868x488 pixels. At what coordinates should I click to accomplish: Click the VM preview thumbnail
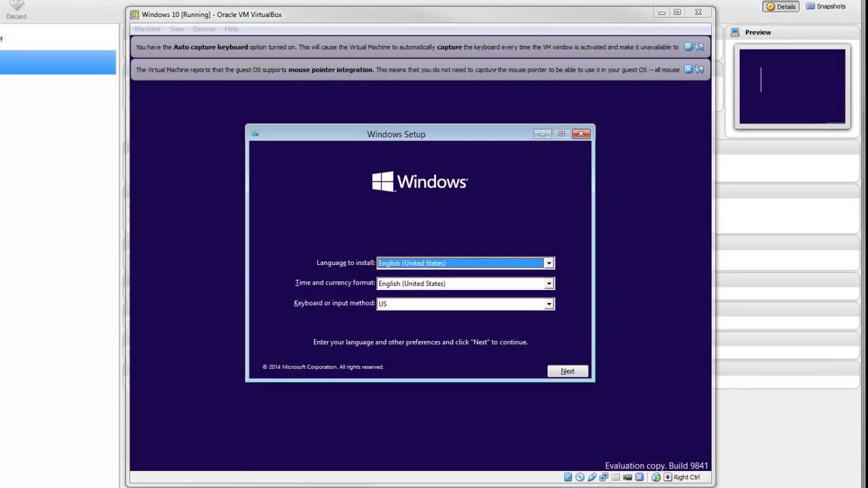click(x=792, y=87)
